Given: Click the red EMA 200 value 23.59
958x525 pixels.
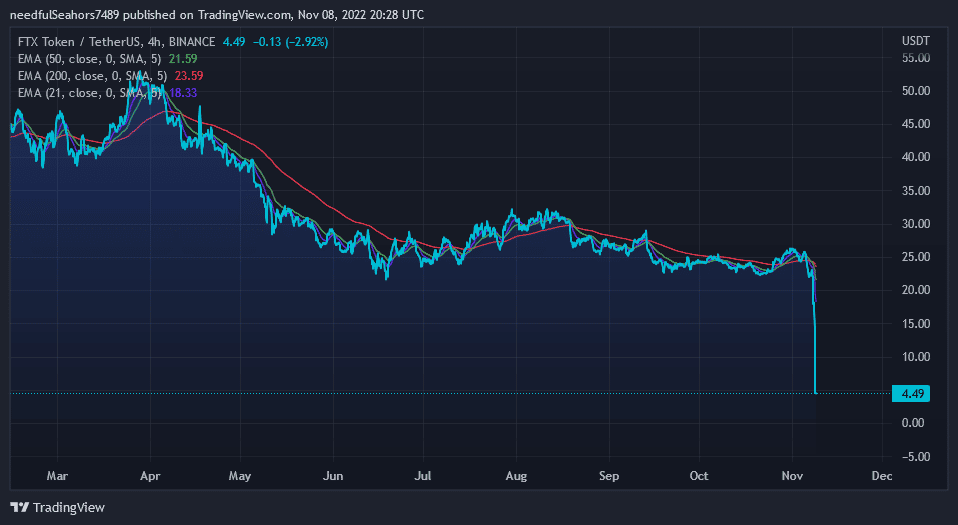Looking at the screenshot, I should [181, 75].
